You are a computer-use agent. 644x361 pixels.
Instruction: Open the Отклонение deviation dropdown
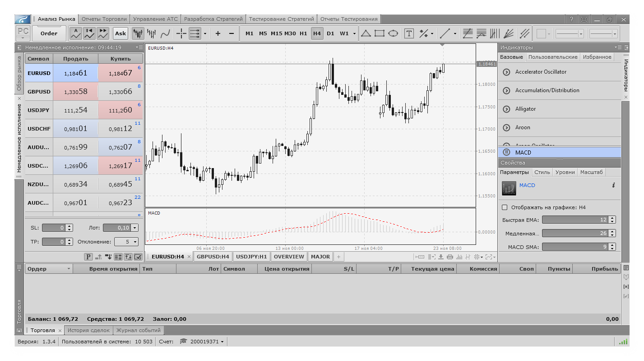coord(134,242)
